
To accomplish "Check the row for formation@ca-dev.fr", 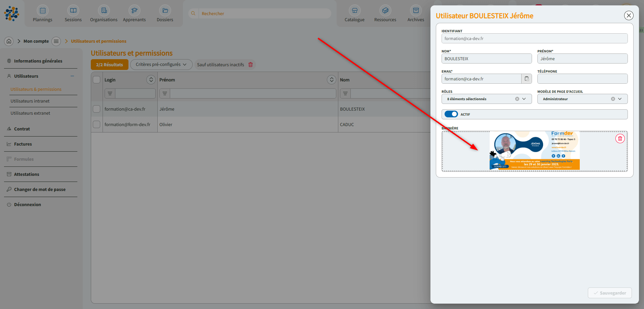I will tap(97, 109).
